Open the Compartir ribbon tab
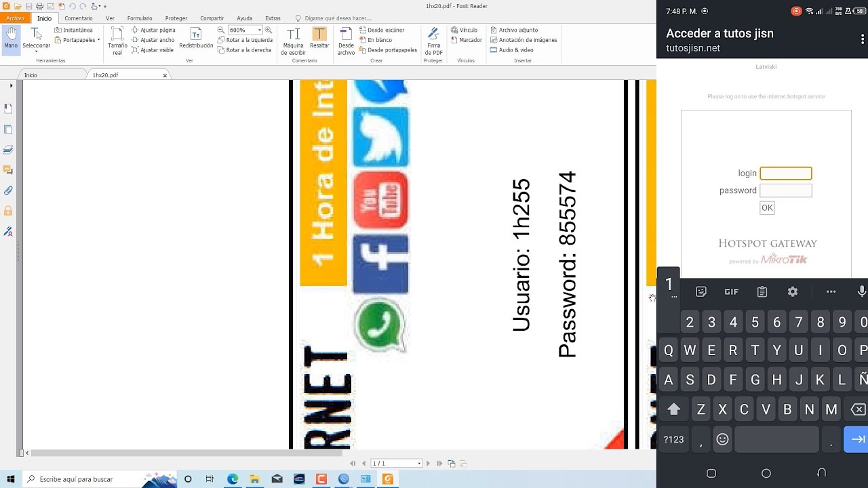868x488 pixels. pyautogui.click(x=212, y=18)
